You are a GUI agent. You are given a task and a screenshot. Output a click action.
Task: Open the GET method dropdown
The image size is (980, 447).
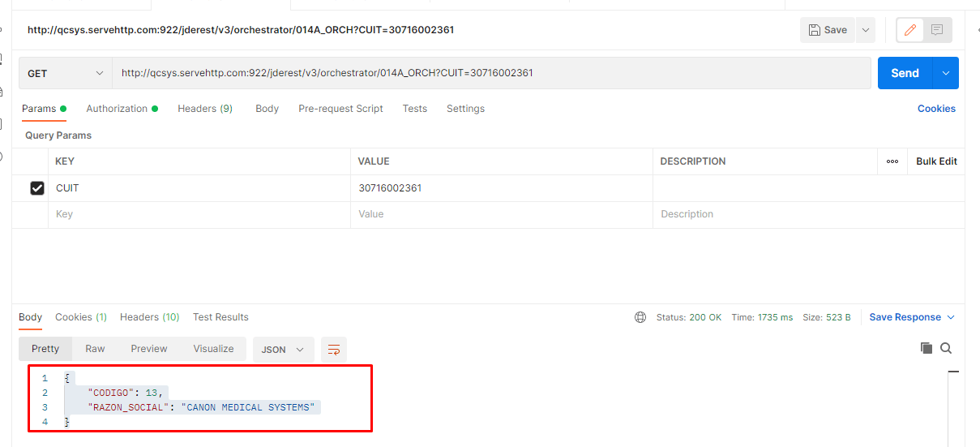pyautogui.click(x=66, y=73)
